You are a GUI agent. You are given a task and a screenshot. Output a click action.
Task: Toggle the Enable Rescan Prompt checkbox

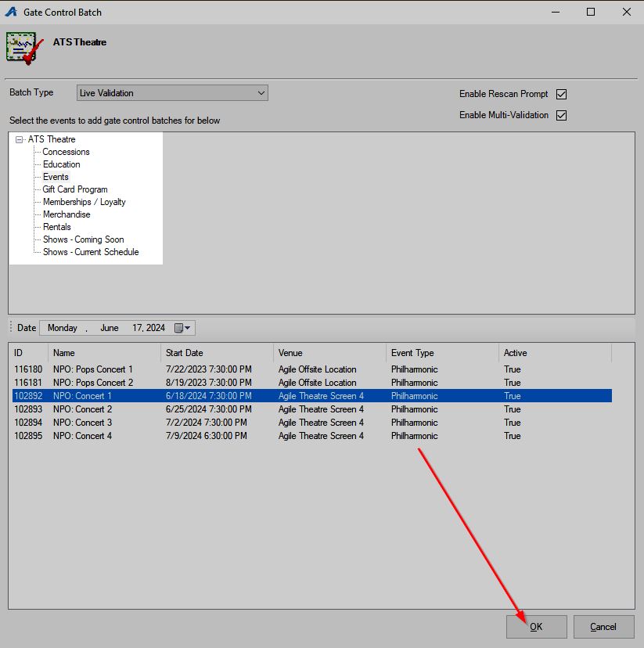561,94
